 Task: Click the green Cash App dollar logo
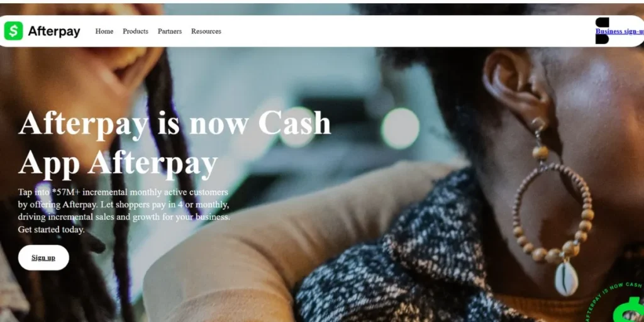[x=14, y=31]
